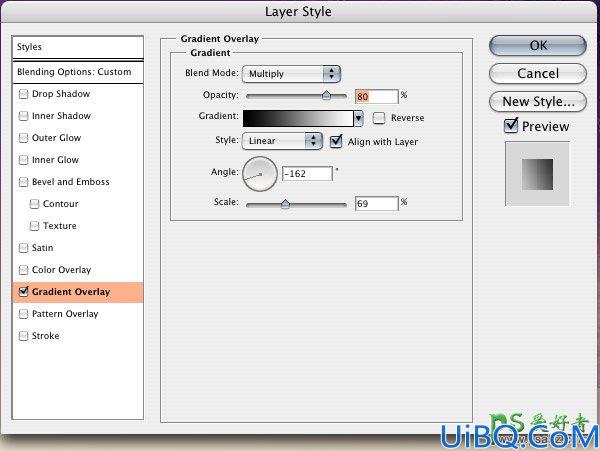Enable the Color Overlay checkbox
This screenshot has height=451, width=600.
tap(23, 270)
